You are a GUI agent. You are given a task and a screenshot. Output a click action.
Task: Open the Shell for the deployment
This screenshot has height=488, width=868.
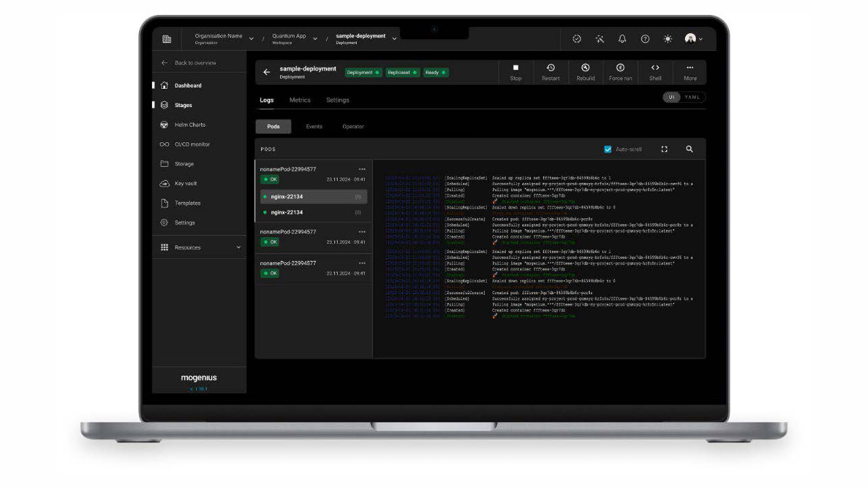(654, 72)
